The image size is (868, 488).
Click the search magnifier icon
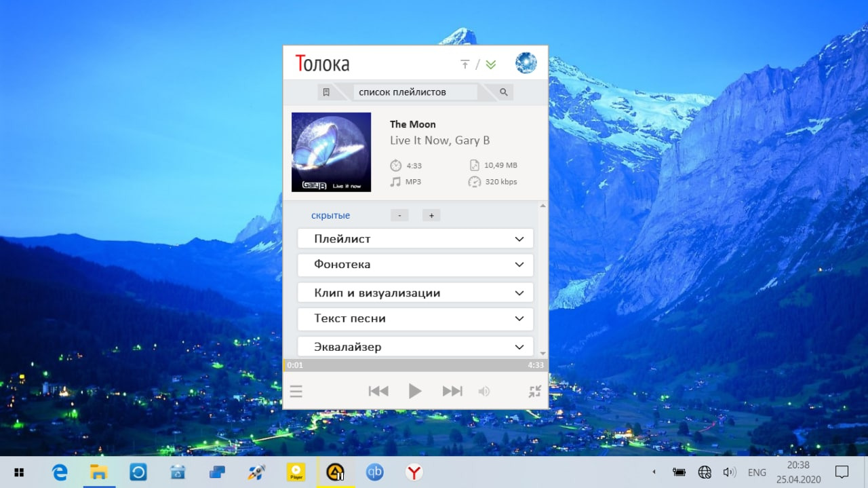(504, 92)
